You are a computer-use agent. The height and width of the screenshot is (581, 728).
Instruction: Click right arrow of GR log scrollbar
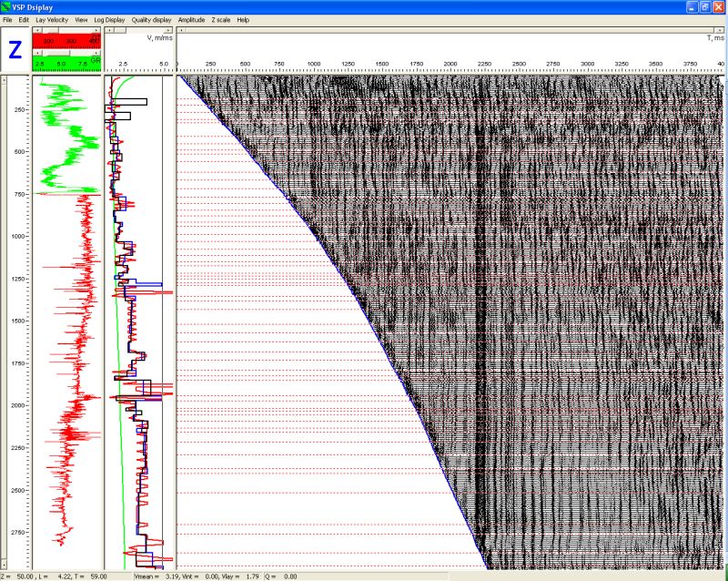[97, 53]
